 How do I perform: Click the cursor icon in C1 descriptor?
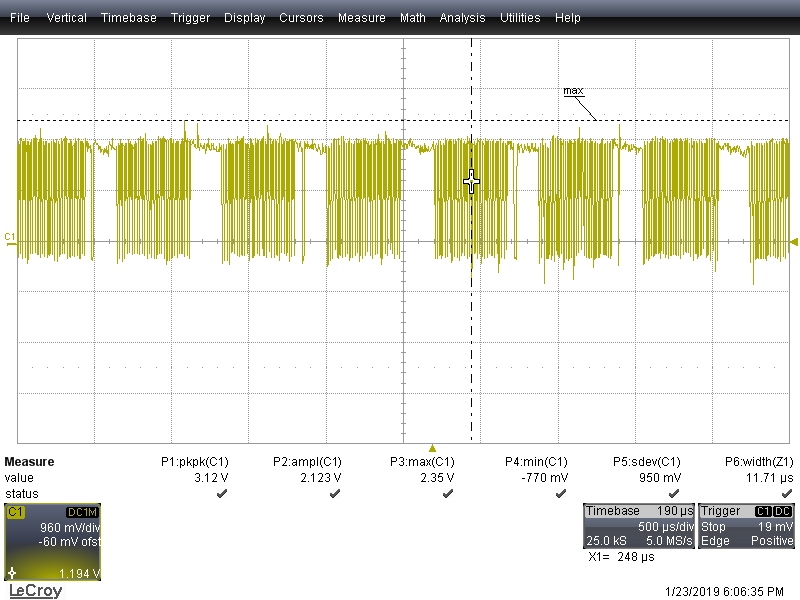(12, 573)
